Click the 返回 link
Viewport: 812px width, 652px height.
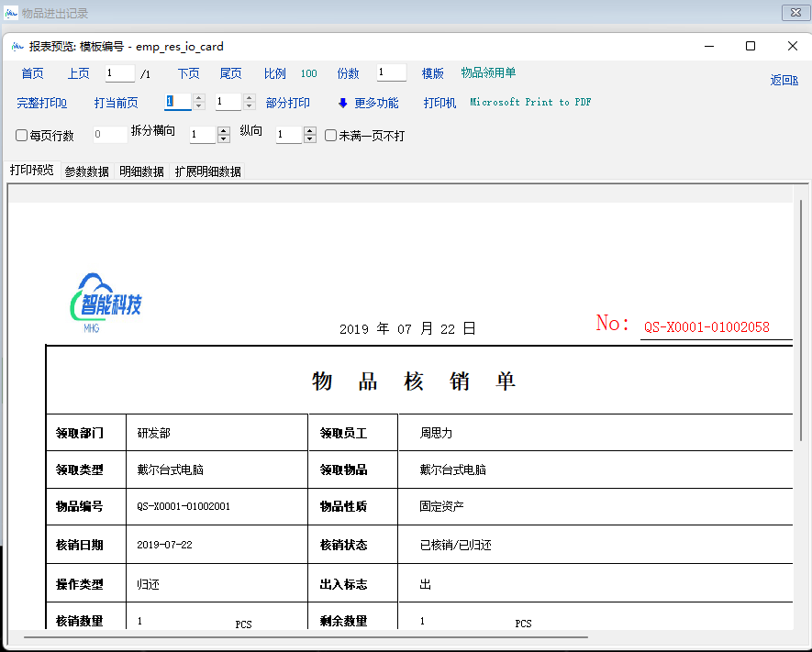(784, 81)
